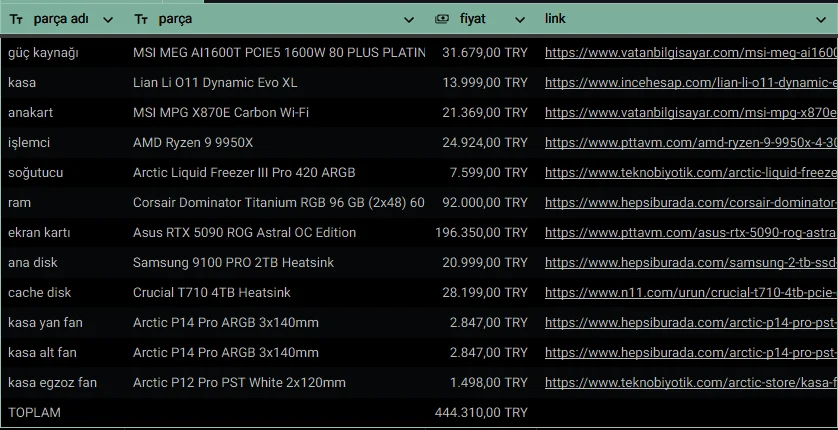Select the 13.999,00 TRY price cell
838x430 pixels.
[481, 82]
